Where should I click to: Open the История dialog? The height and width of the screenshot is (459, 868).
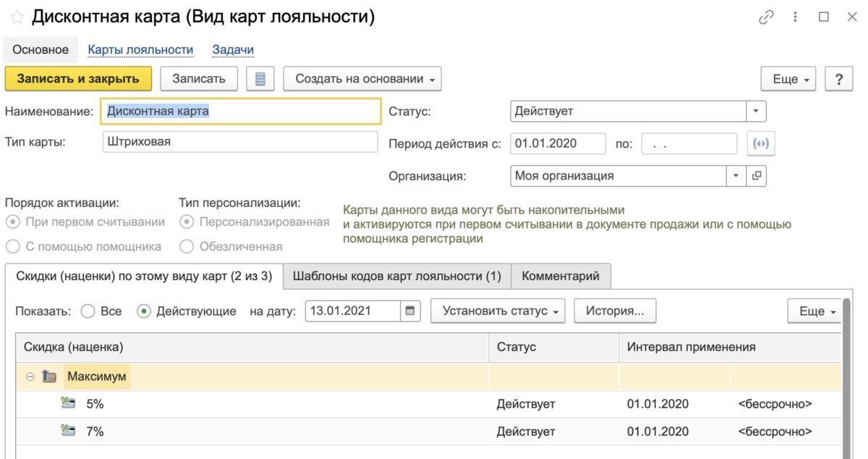pyautogui.click(x=614, y=311)
